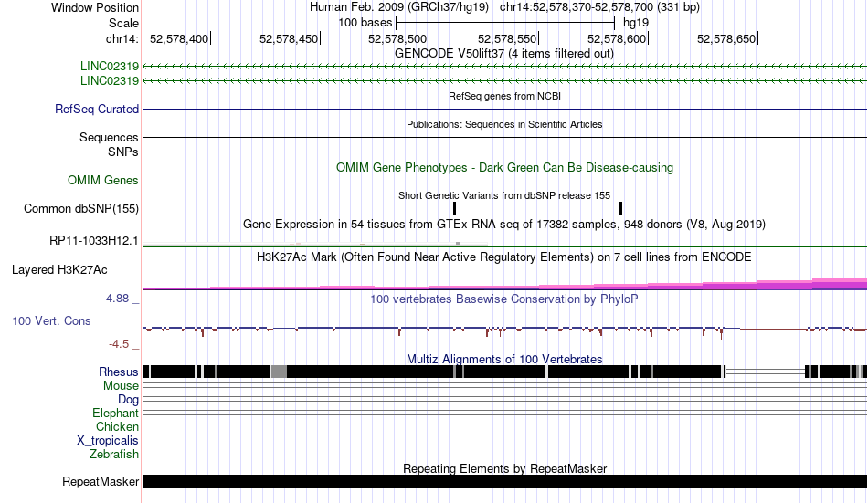This screenshot has height=503, width=868.
Task: Click coordinate label 52,578,550
Action: pos(507,38)
